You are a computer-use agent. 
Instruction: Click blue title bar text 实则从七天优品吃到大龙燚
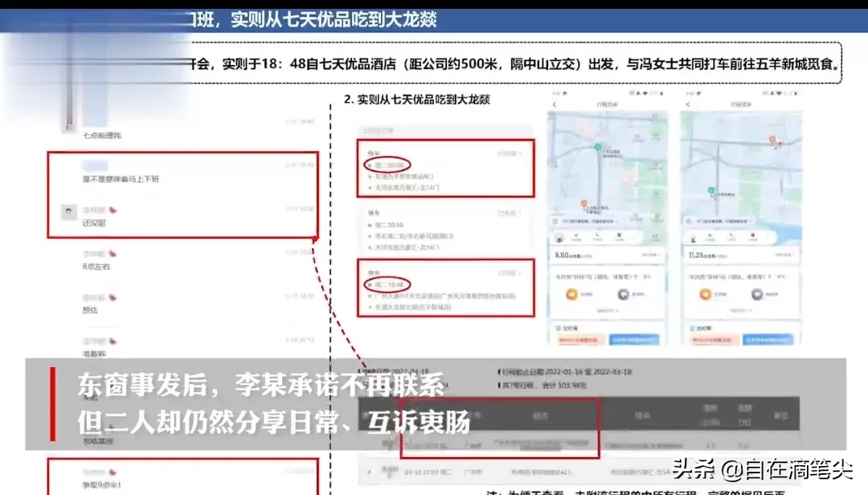pos(334,20)
